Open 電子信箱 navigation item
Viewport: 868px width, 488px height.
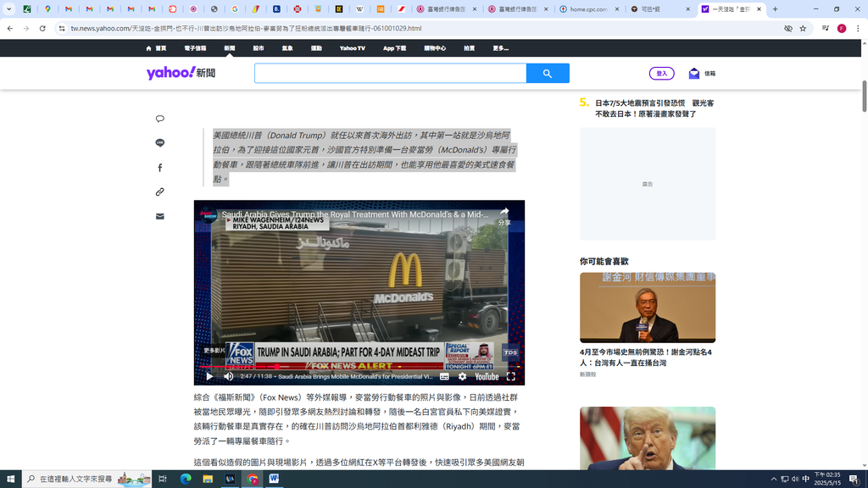click(195, 48)
